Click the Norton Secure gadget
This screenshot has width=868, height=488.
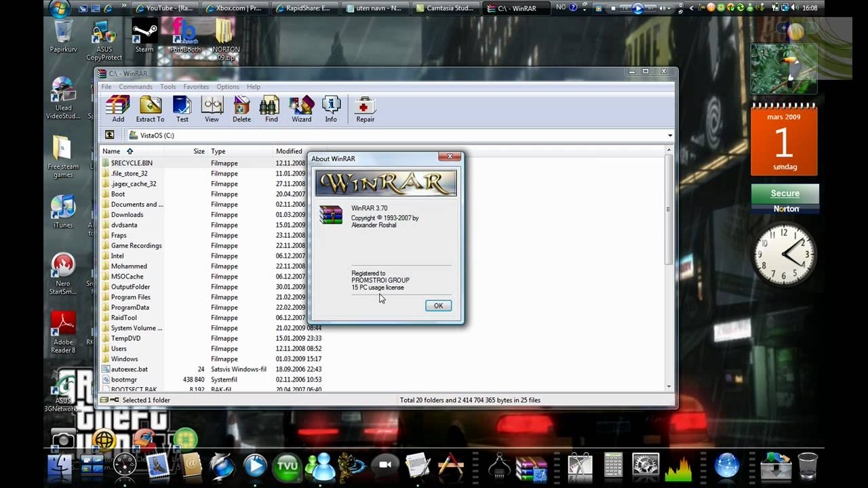point(785,199)
